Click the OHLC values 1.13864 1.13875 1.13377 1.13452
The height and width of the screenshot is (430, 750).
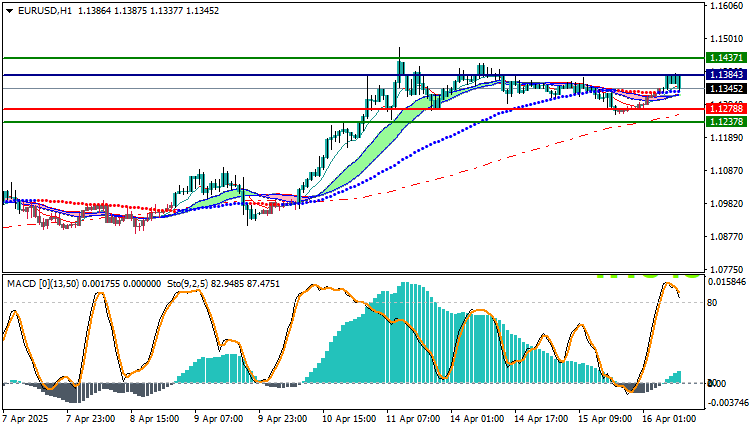(x=148, y=11)
